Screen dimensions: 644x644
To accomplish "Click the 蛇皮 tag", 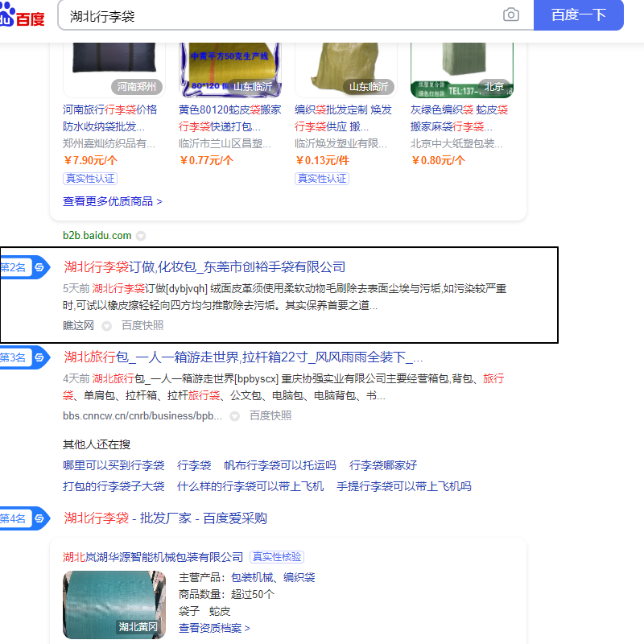I will click(220, 611).
